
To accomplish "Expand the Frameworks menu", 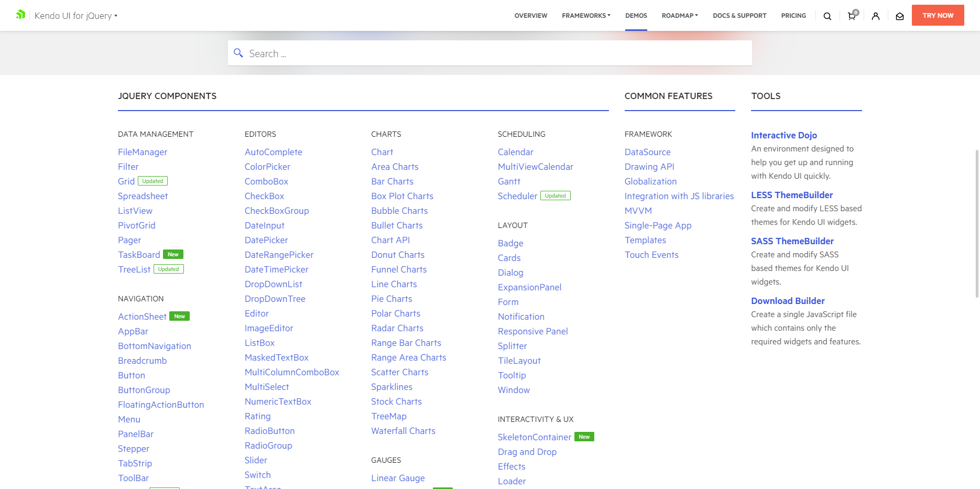I will pos(586,16).
